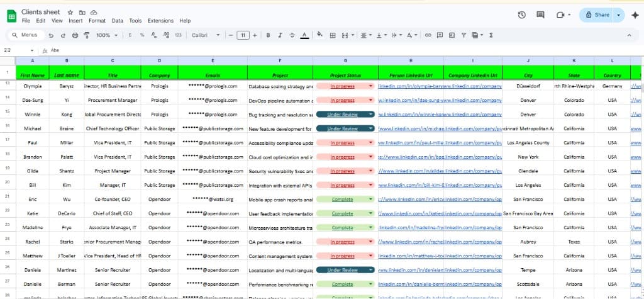The image size is (644, 299).
Task: Open Complete status dropdown for Eric Wu
Action: coord(371,200)
